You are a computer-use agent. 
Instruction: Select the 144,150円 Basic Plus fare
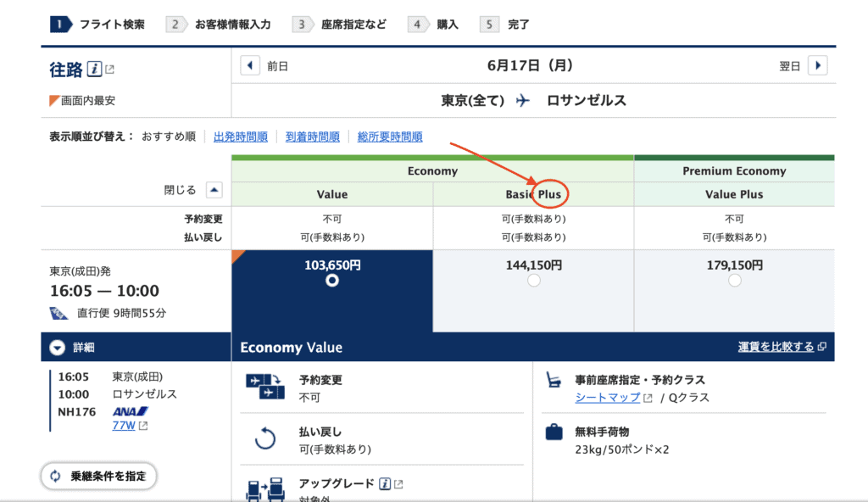tap(533, 281)
